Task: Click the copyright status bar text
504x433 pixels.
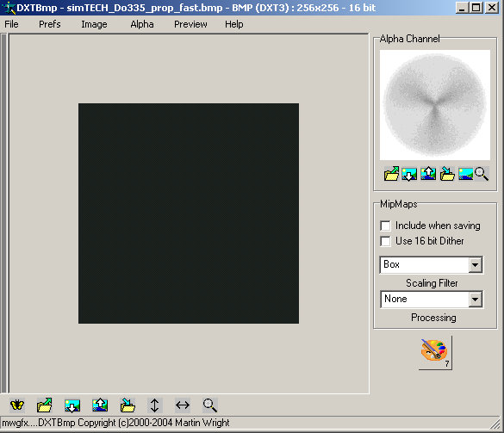Action: point(115,423)
